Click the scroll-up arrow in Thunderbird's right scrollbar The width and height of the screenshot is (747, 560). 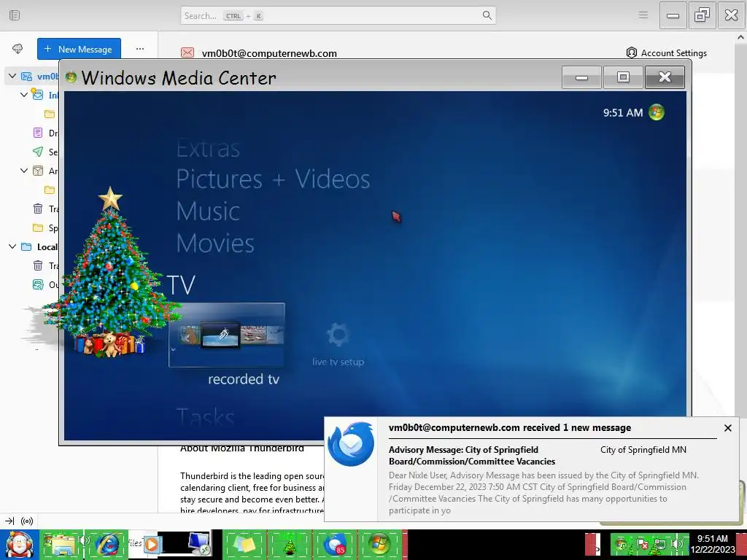pos(741,37)
